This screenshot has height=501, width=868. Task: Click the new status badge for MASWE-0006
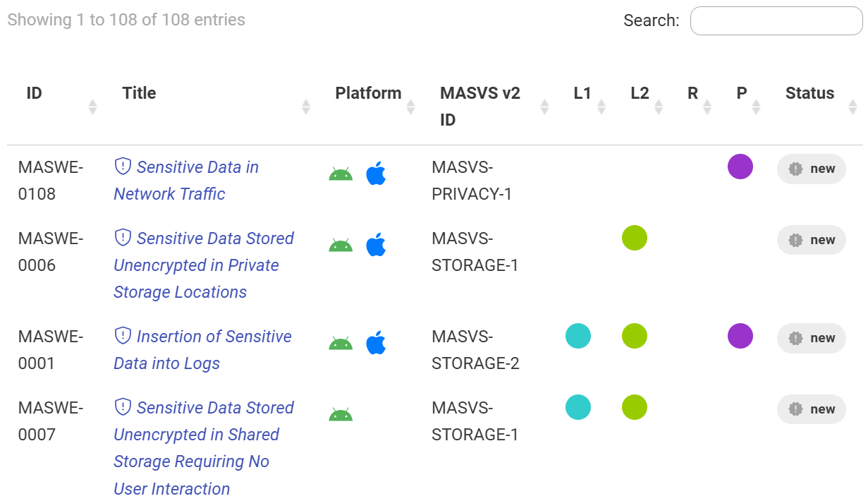click(x=812, y=240)
